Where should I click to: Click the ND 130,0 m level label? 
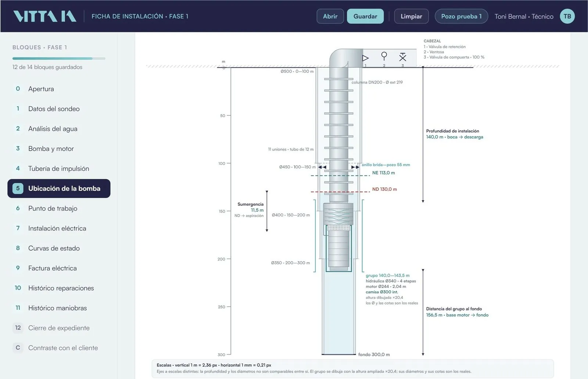pos(384,189)
